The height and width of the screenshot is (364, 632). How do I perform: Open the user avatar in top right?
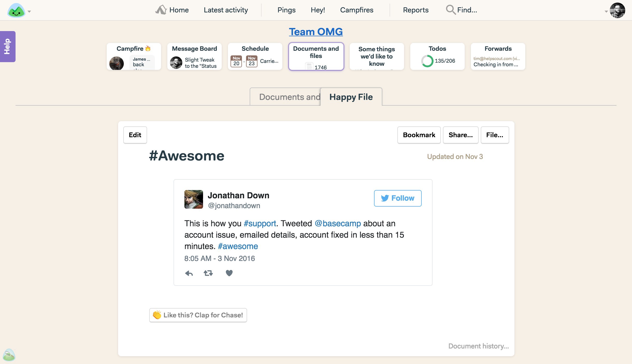[x=617, y=10]
